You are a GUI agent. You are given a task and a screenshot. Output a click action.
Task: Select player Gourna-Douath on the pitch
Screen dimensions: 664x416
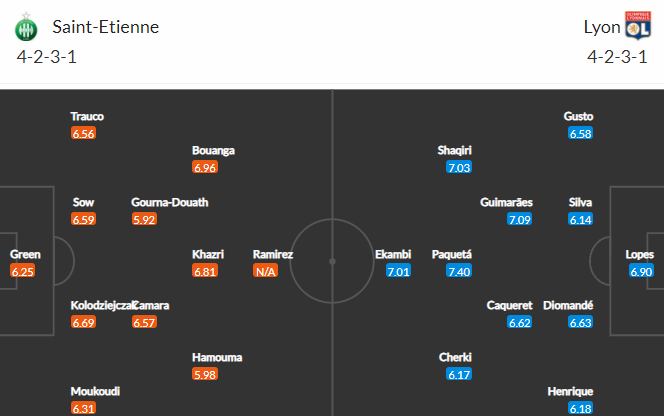click(170, 202)
